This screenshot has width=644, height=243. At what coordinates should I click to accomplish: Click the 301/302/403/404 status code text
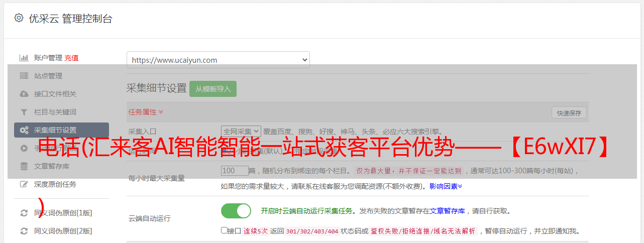312,231
